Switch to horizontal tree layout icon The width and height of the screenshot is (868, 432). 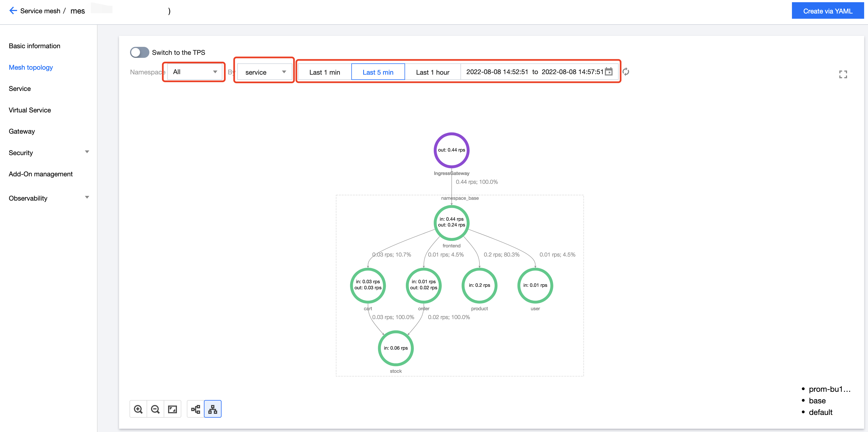point(195,409)
